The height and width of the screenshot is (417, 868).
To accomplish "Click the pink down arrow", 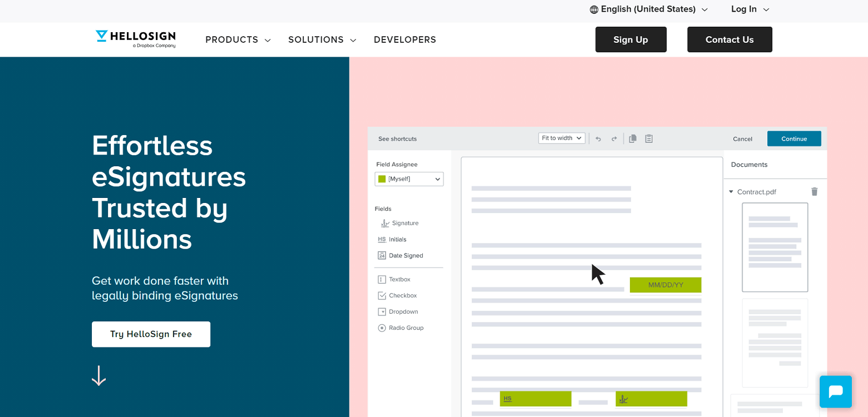I will point(98,376).
